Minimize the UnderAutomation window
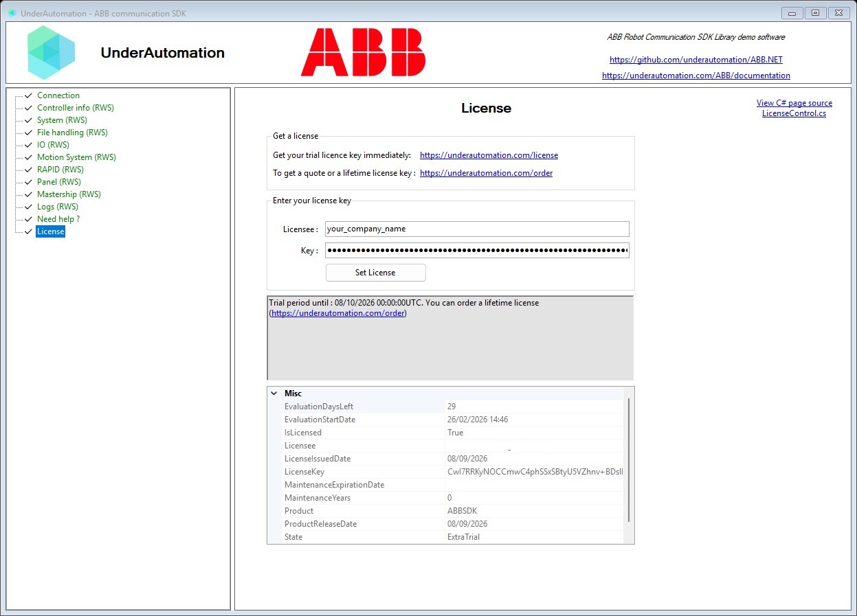The width and height of the screenshot is (857, 616). click(x=792, y=12)
